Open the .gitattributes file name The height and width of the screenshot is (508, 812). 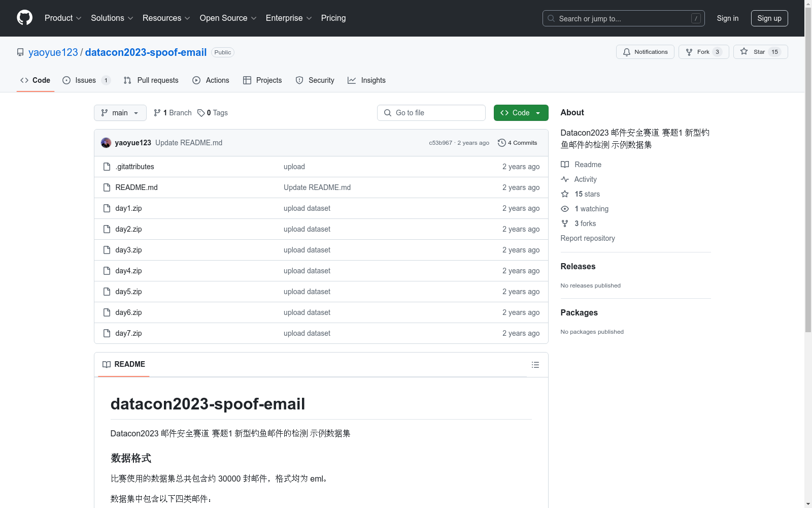click(134, 167)
